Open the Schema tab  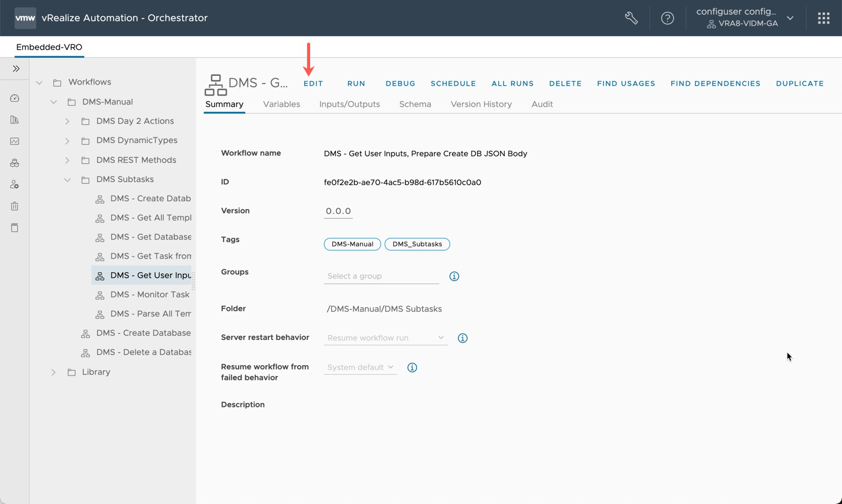pyautogui.click(x=415, y=104)
